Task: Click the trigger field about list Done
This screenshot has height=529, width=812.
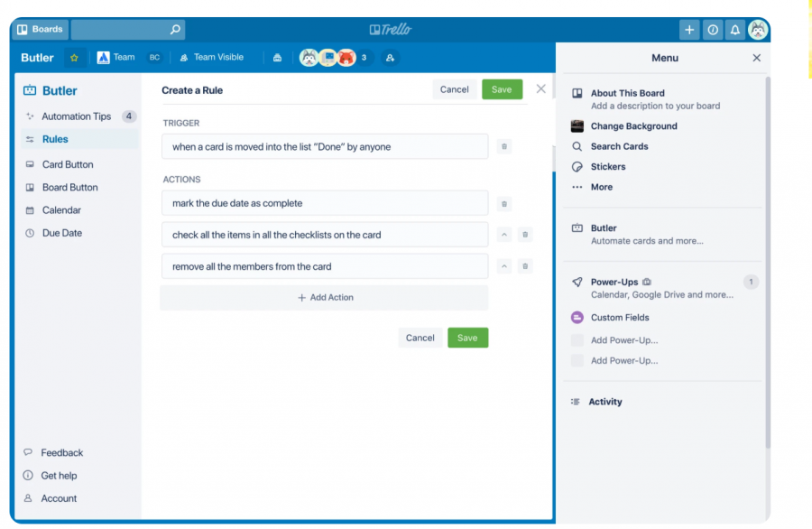Action: coord(325,146)
